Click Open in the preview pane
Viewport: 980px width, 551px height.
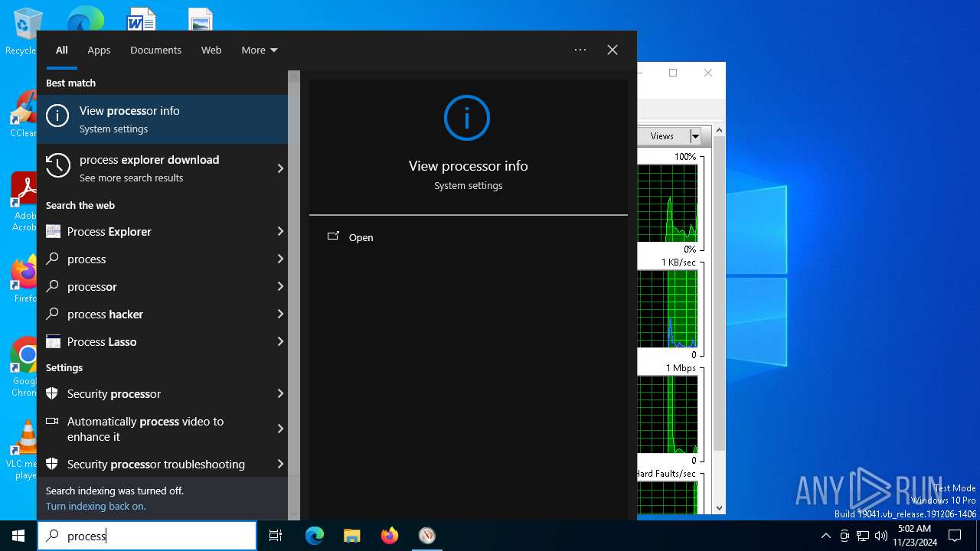point(361,237)
